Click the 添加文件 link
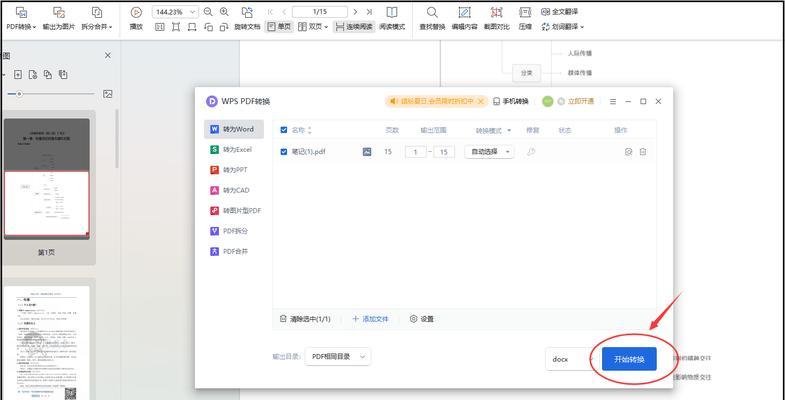 [x=370, y=318]
